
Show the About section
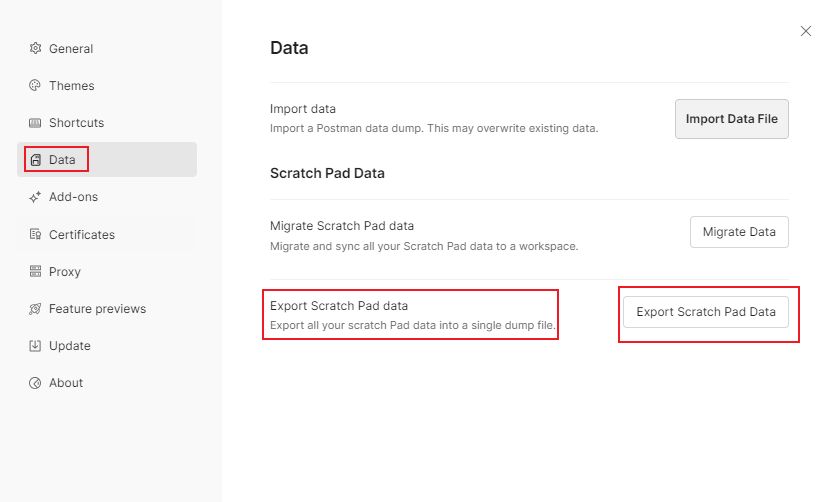[x=66, y=383]
